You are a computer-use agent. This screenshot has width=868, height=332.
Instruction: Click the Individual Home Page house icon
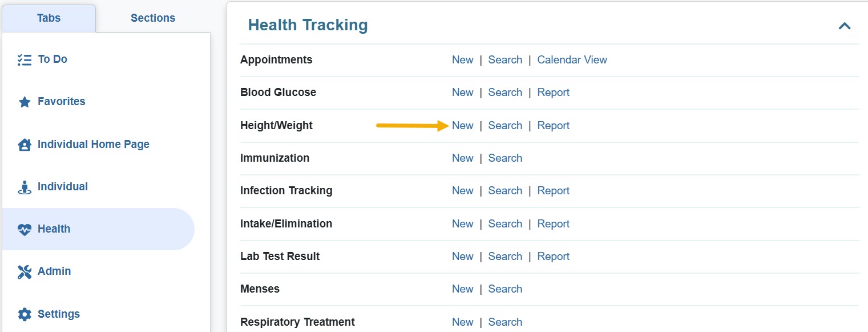point(24,144)
